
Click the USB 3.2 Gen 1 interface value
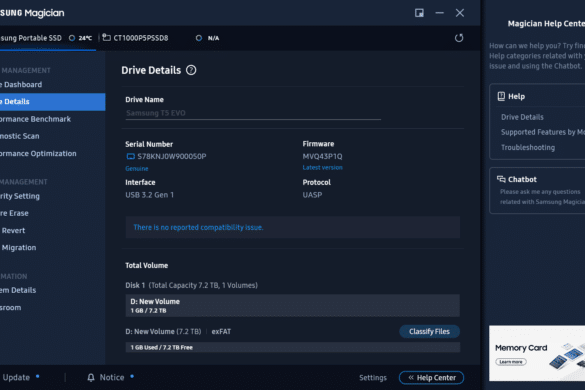coord(149,195)
